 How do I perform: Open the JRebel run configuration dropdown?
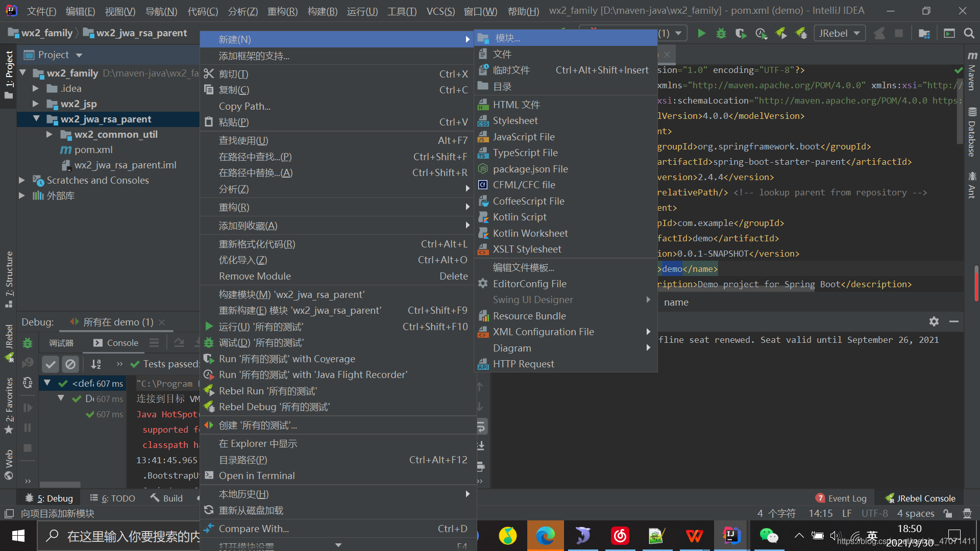(839, 34)
